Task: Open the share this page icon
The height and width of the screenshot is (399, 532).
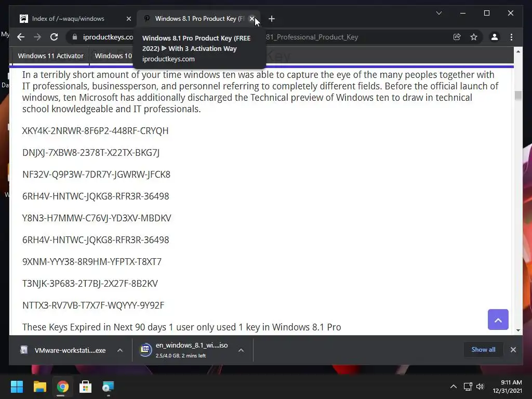Action: coord(457,37)
